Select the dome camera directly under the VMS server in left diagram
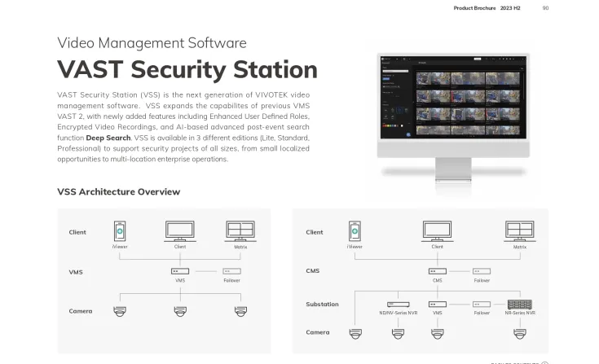Image resolution: width=599 pixels, height=364 pixels. 180,311
